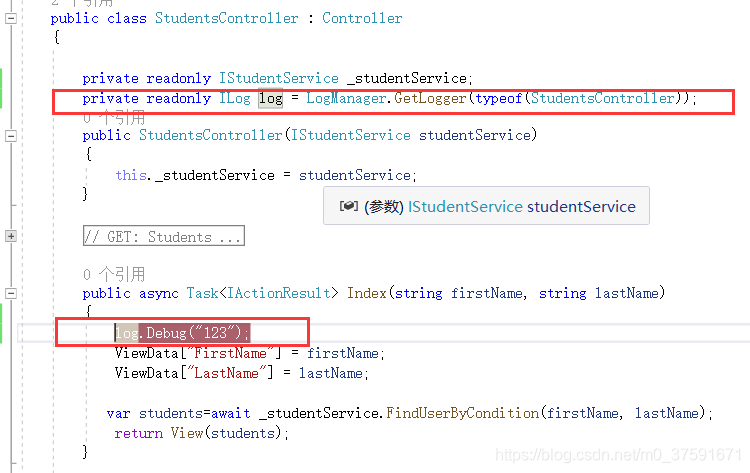Click the 'View' method call

187,433
